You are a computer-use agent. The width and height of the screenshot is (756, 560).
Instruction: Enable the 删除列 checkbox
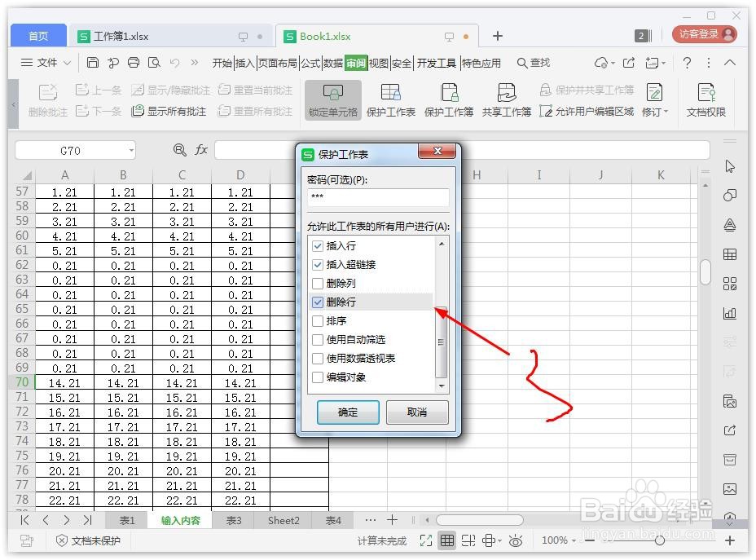point(318,284)
